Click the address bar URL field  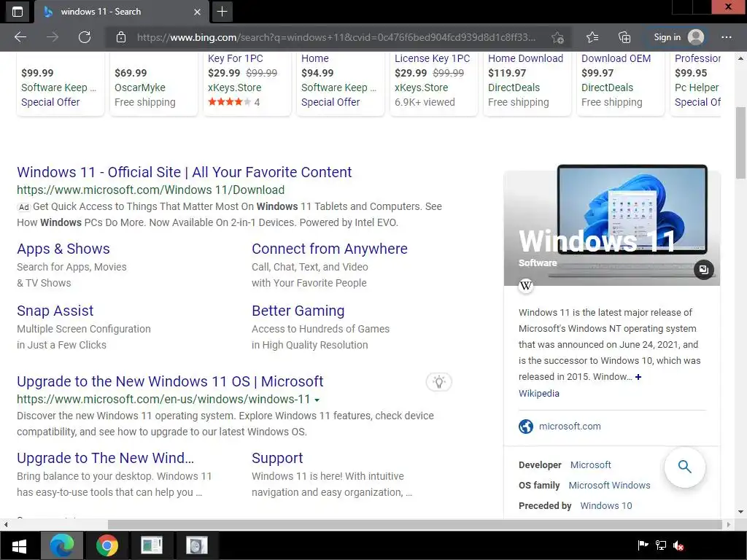tap(336, 37)
